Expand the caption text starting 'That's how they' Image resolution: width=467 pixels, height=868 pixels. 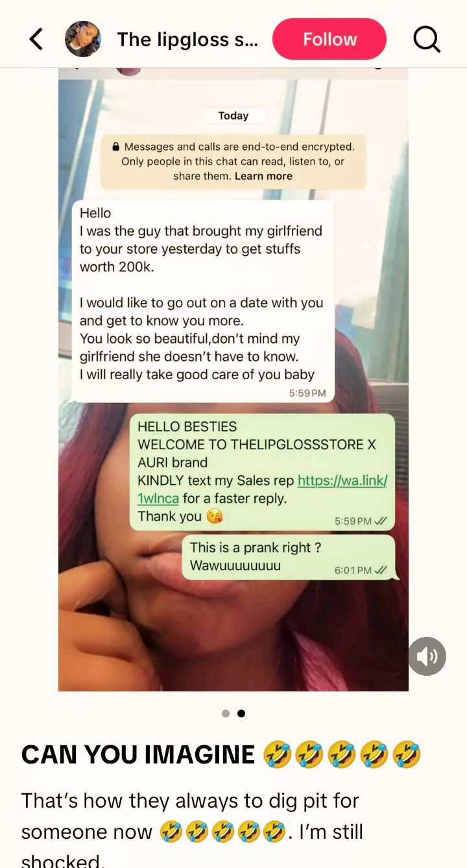[192, 832]
